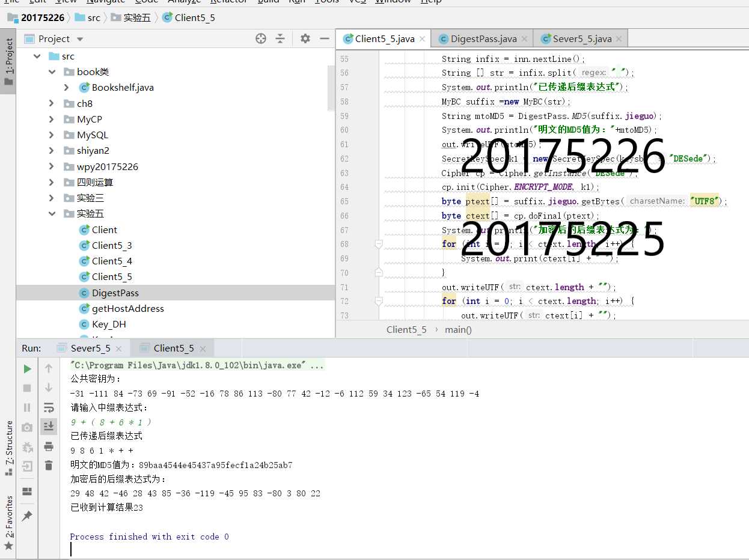The image size is (749, 560).
Task: Click the Project tree vertical scrollbar
Action: pyautogui.click(x=331, y=87)
